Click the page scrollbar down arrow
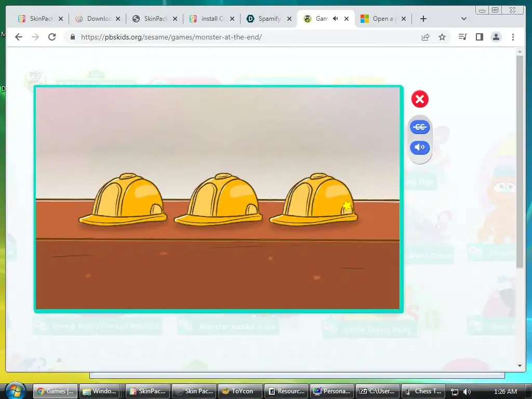 tap(520, 366)
